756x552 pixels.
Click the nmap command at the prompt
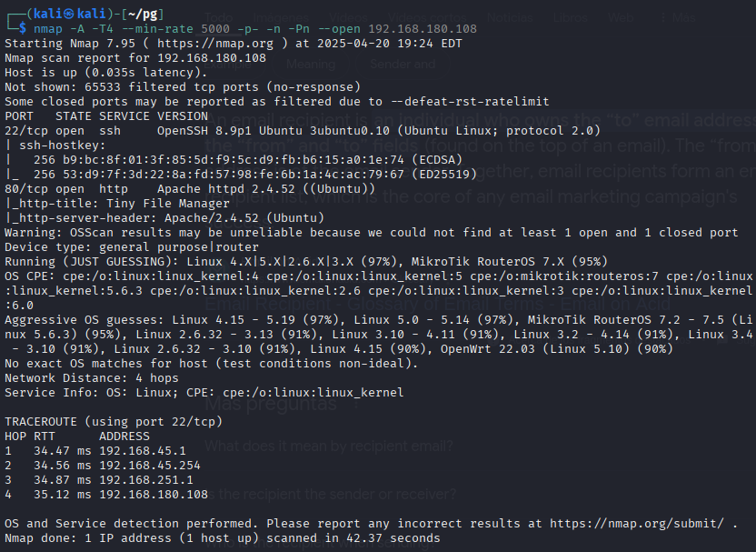click(x=255, y=29)
